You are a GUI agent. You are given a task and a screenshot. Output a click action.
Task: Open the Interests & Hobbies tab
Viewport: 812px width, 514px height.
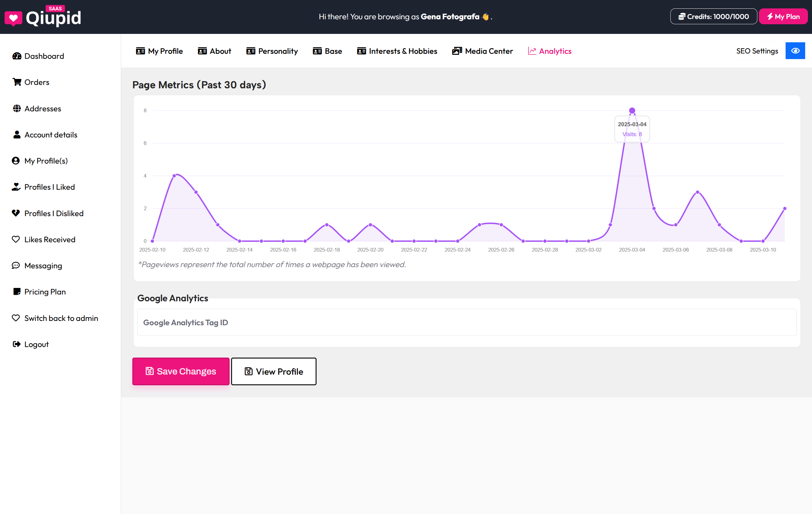pos(397,51)
